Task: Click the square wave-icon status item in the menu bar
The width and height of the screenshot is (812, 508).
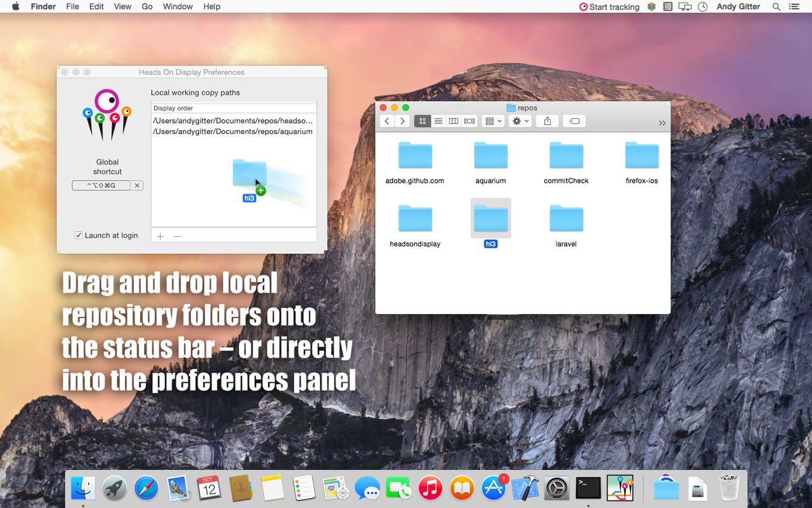Action: [x=667, y=6]
